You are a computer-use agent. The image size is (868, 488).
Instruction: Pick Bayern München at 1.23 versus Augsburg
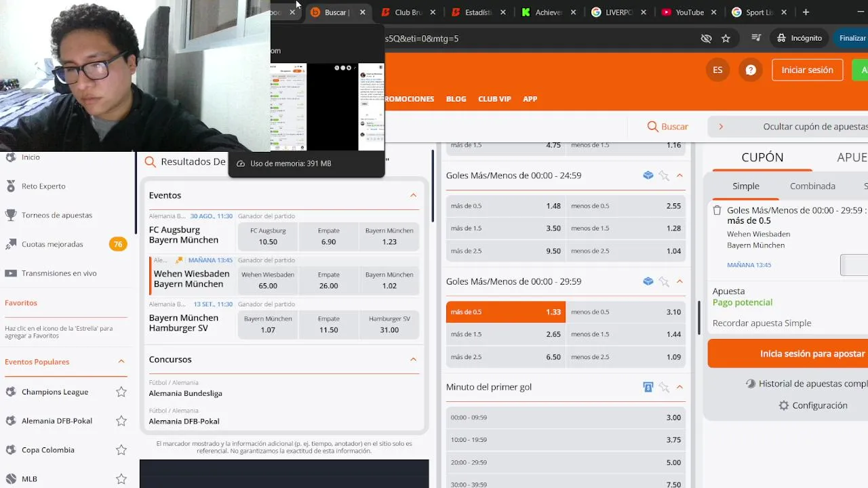(x=389, y=236)
